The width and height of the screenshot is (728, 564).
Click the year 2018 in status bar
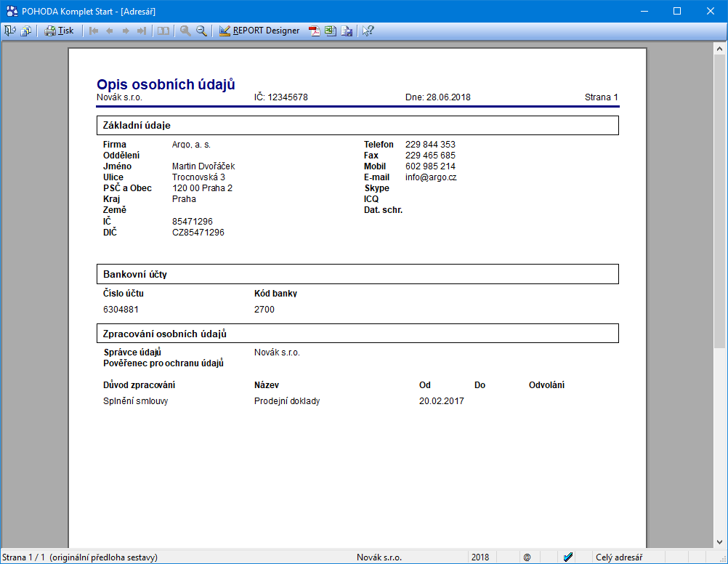click(x=480, y=557)
